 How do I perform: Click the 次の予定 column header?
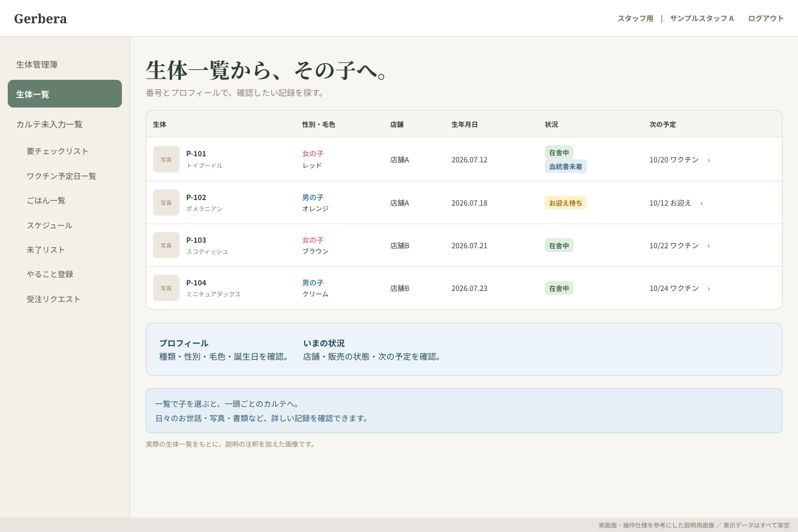[663, 125]
